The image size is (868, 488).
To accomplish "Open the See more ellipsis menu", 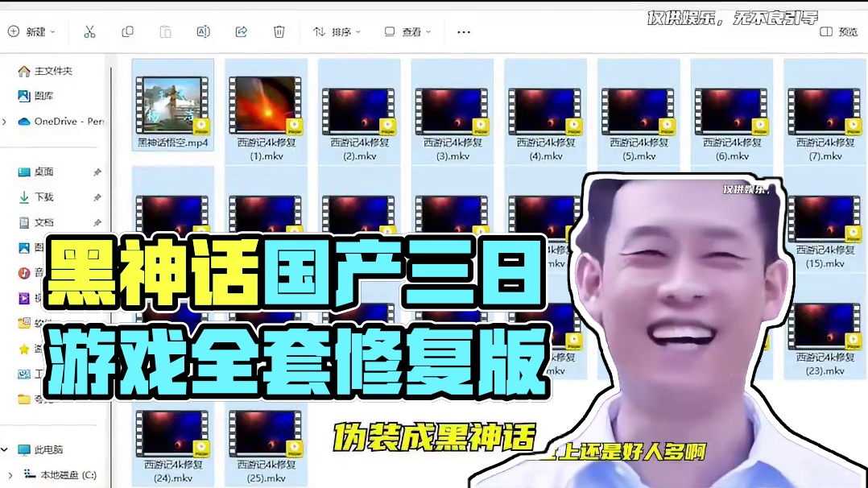I will (463, 31).
